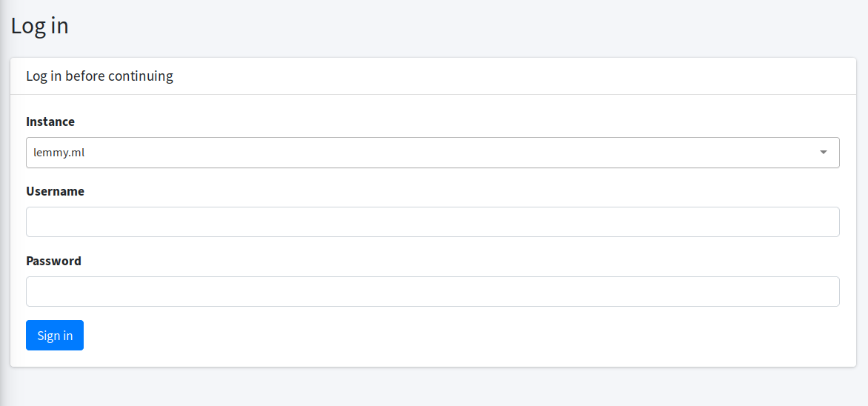Focus the Password input field
This screenshot has width=868, height=406.
pyautogui.click(x=433, y=291)
